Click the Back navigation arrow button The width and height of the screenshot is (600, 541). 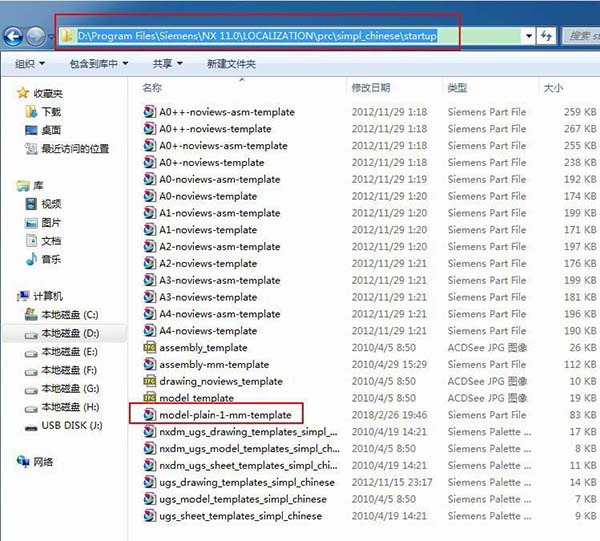13,37
